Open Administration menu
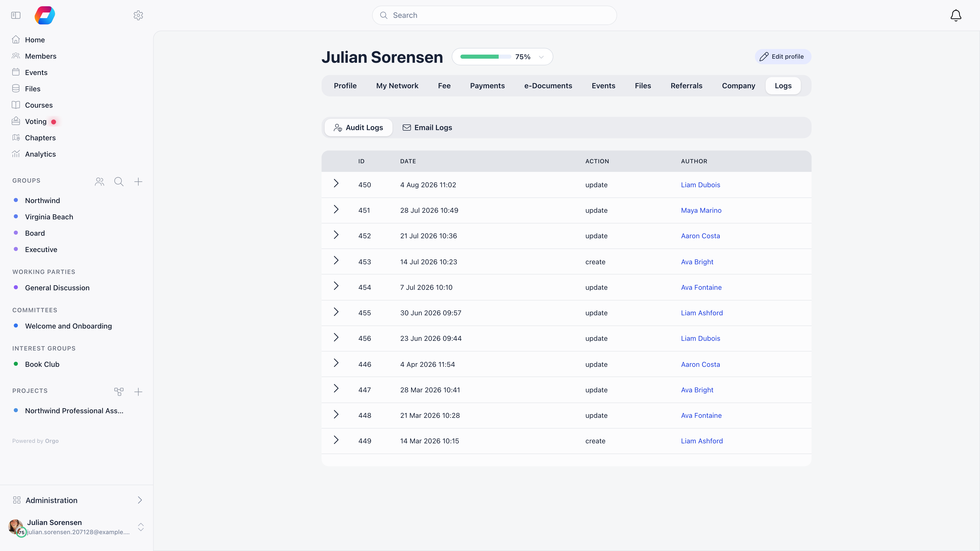Screen dimensions: 980x551 (77, 500)
